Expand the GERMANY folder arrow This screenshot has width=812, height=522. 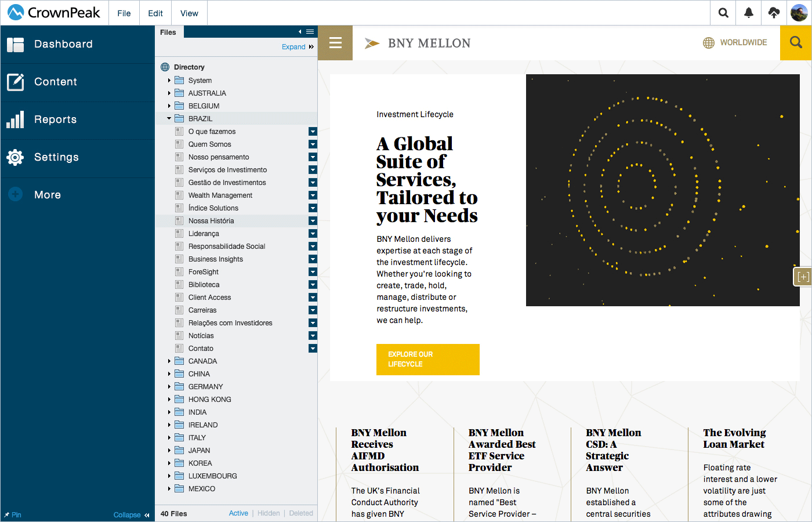click(x=169, y=386)
